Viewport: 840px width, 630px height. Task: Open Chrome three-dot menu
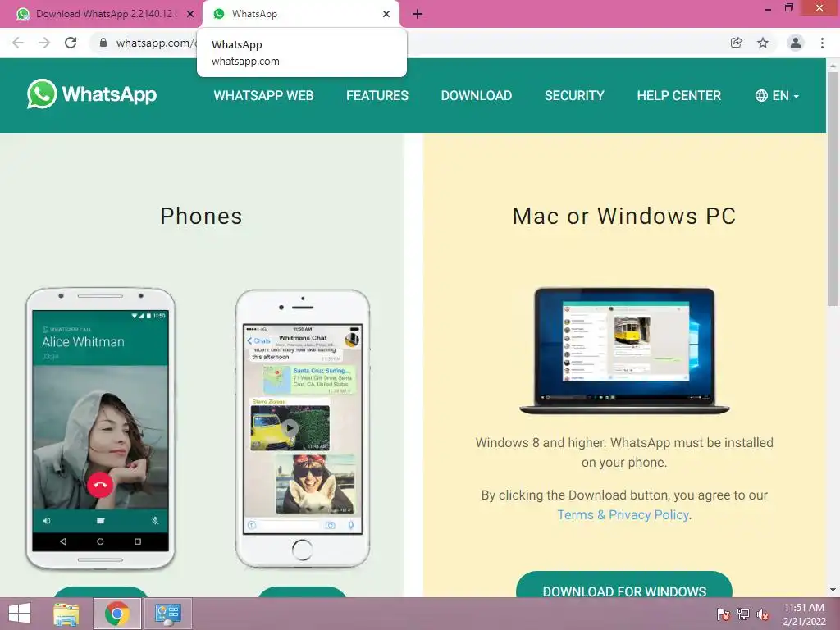coord(822,43)
